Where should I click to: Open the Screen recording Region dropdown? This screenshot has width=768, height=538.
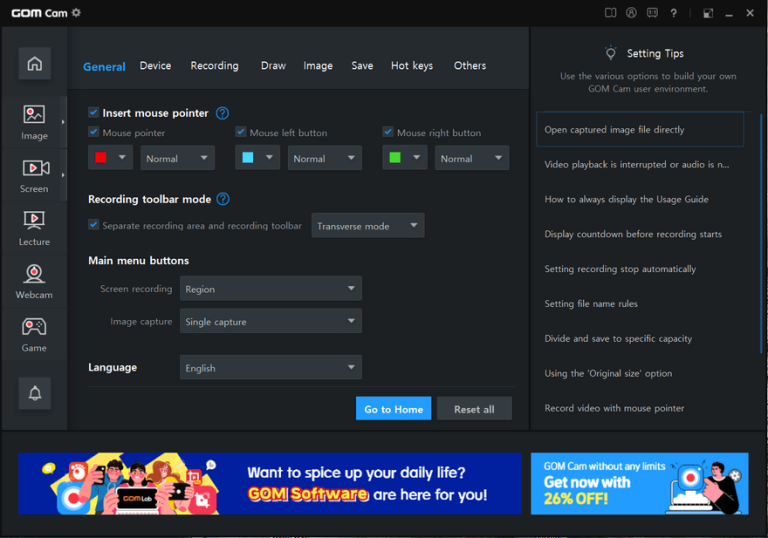270,289
